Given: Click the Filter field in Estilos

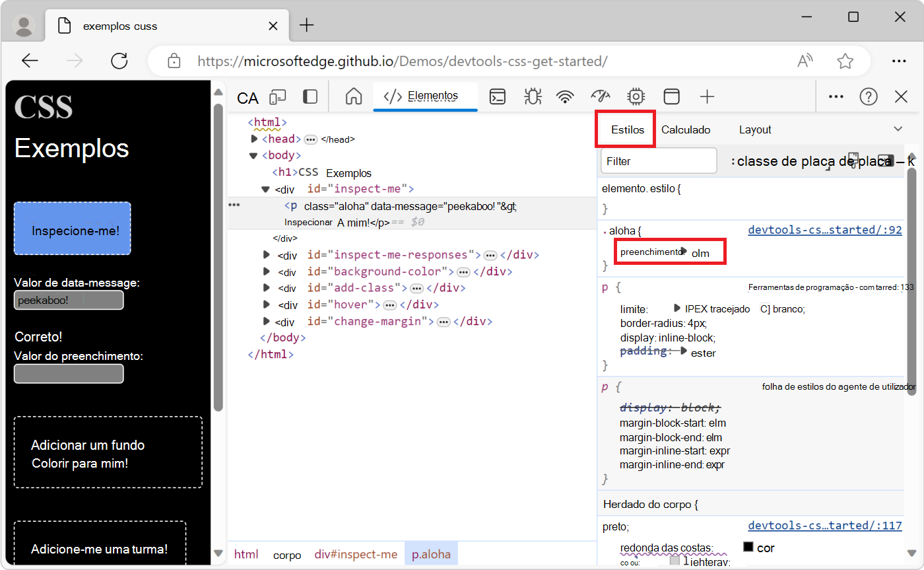Looking at the screenshot, I should 659,160.
